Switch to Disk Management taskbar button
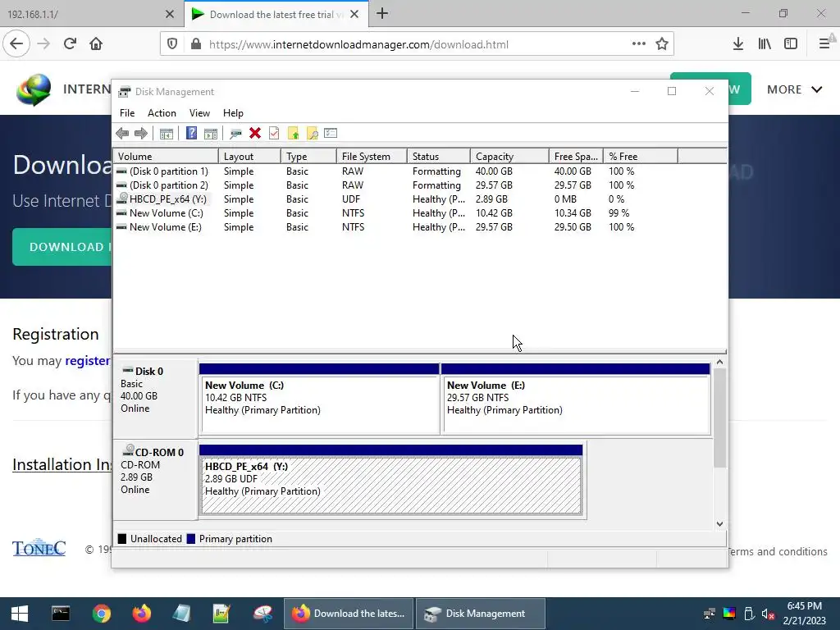Screen dimensions: 840x630 click(481, 614)
